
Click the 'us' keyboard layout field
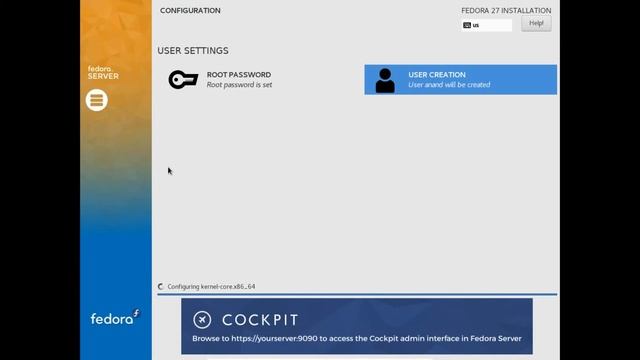[487, 25]
